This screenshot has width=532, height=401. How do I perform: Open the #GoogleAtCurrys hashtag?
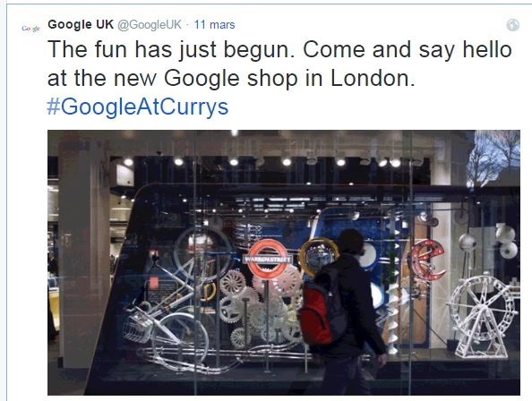point(138,107)
